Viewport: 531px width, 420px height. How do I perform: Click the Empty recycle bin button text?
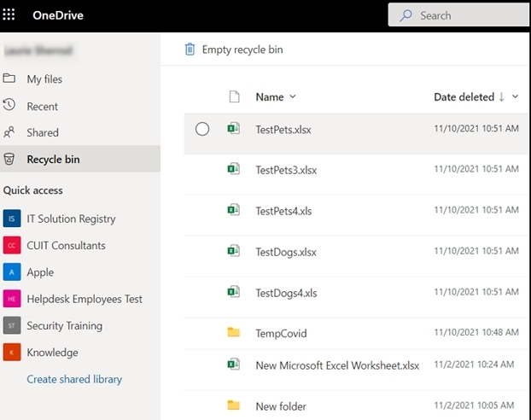[242, 50]
